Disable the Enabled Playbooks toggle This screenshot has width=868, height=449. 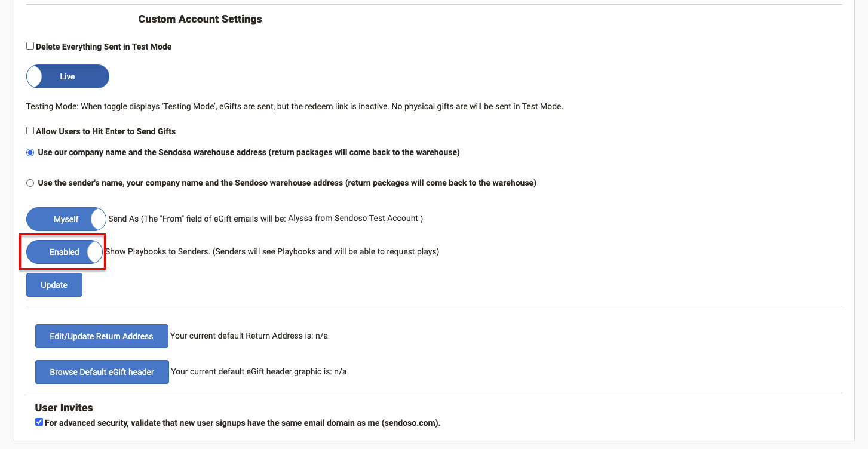tap(65, 252)
